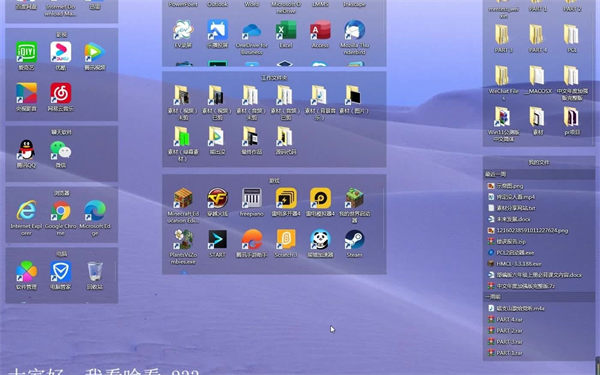
Task: Click the Access database icon
Action: [320, 30]
